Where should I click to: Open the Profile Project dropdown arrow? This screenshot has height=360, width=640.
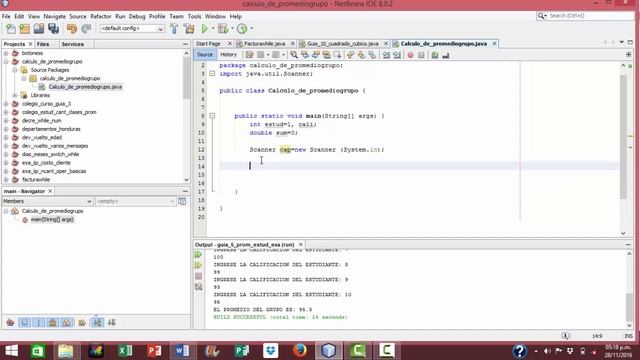point(251,29)
